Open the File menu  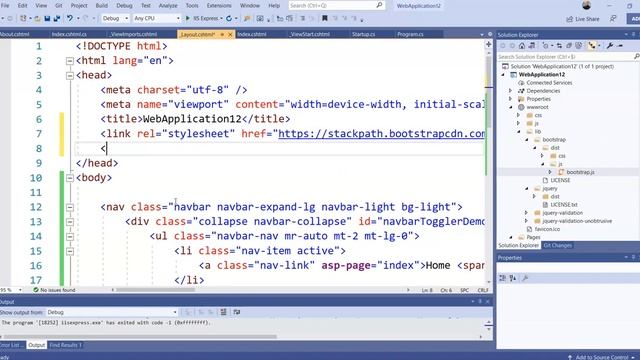5,5
